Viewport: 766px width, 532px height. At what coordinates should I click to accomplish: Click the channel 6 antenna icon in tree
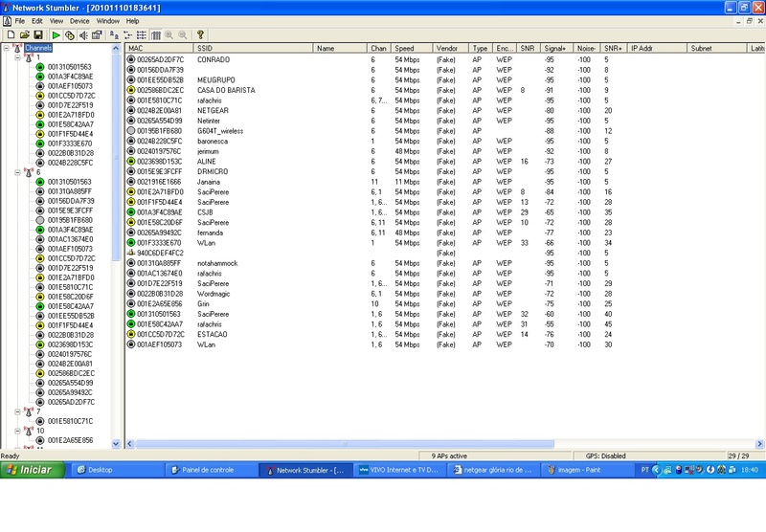(x=29, y=172)
